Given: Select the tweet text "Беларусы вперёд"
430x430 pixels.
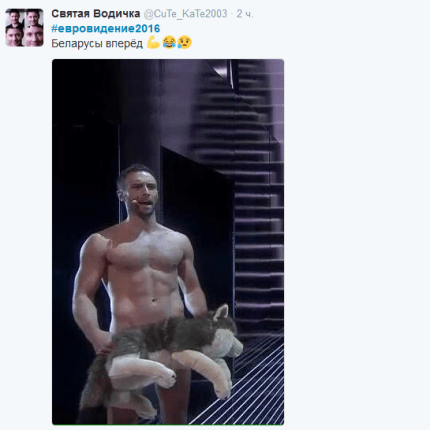Looking at the screenshot, I should 97,43.
